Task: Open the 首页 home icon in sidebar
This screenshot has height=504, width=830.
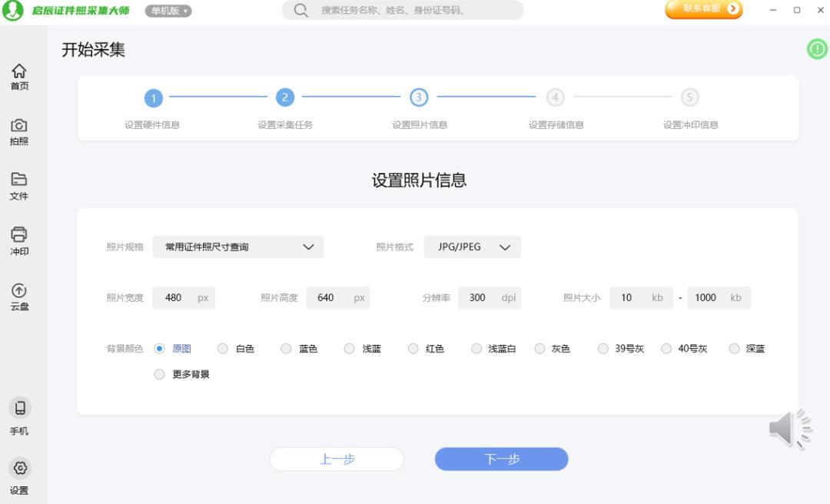Action: (x=19, y=71)
